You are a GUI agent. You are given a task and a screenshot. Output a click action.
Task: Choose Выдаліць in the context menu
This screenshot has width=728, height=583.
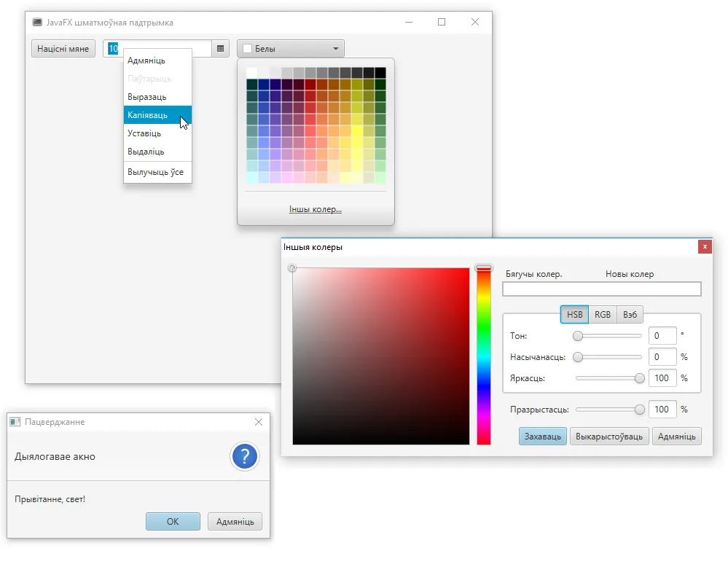point(157,152)
